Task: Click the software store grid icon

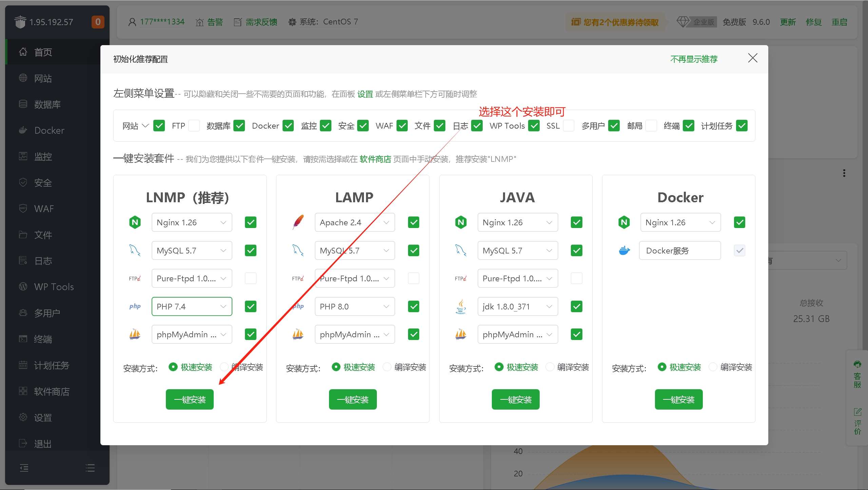Action: click(23, 391)
